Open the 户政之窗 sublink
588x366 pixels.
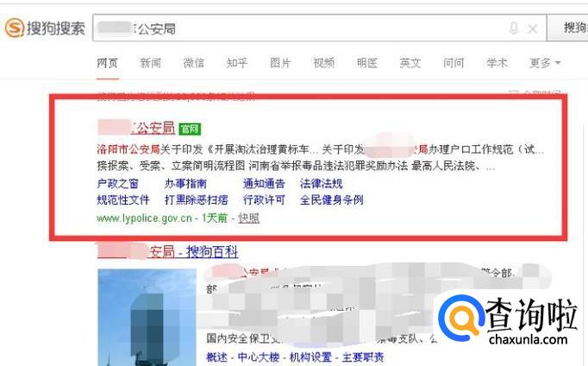118,184
